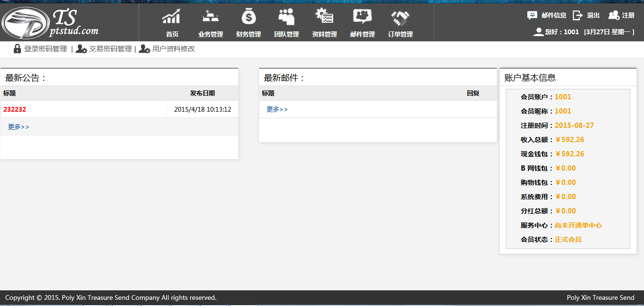This screenshot has height=306, width=644.
Task: Click the user-gear icon for 用户资料修改
Action: tap(145, 49)
